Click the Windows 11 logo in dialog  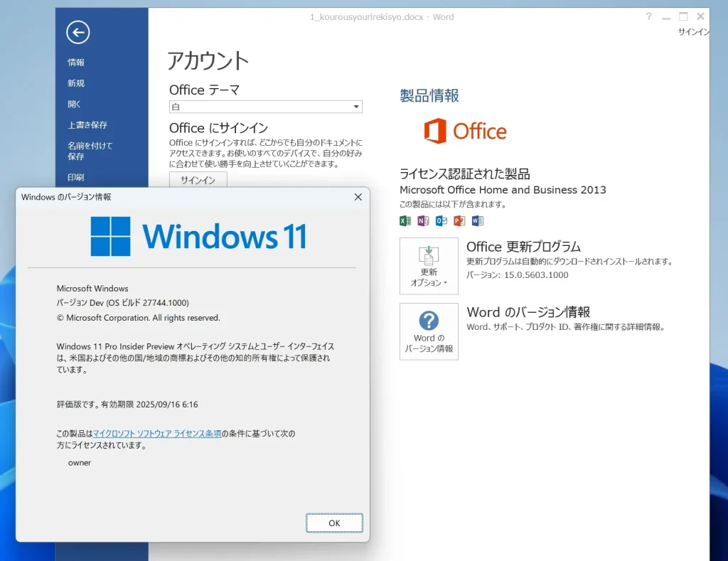click(x=198, y=236)
